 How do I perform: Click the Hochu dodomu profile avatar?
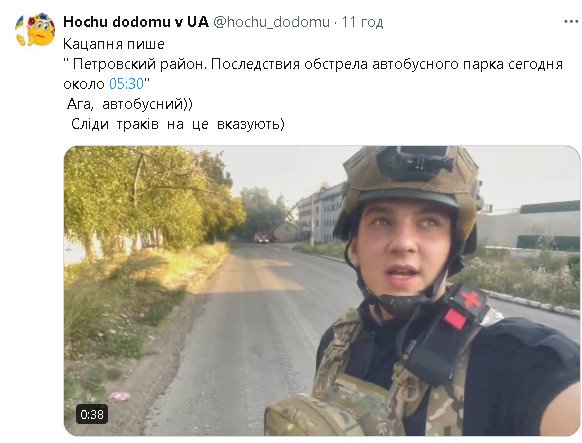pyautogui.click(x=35, y=30)
